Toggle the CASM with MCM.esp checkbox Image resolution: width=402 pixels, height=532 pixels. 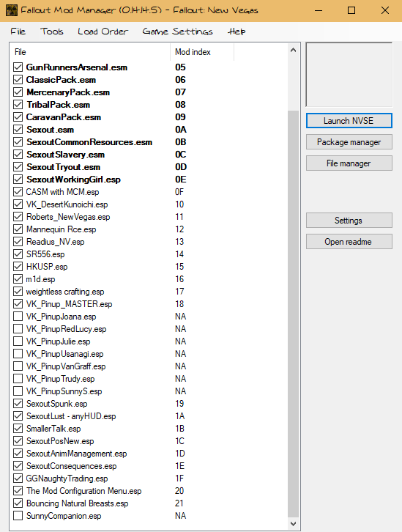coord(18,192)
